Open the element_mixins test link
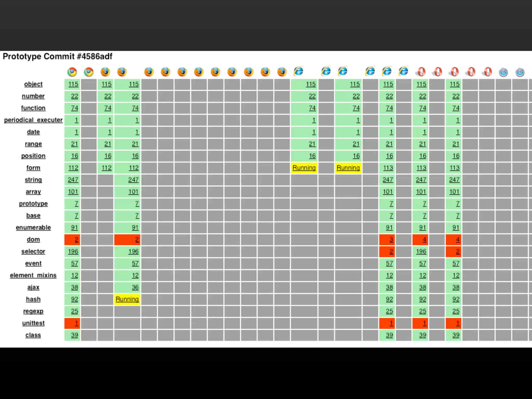 [33, 275]
